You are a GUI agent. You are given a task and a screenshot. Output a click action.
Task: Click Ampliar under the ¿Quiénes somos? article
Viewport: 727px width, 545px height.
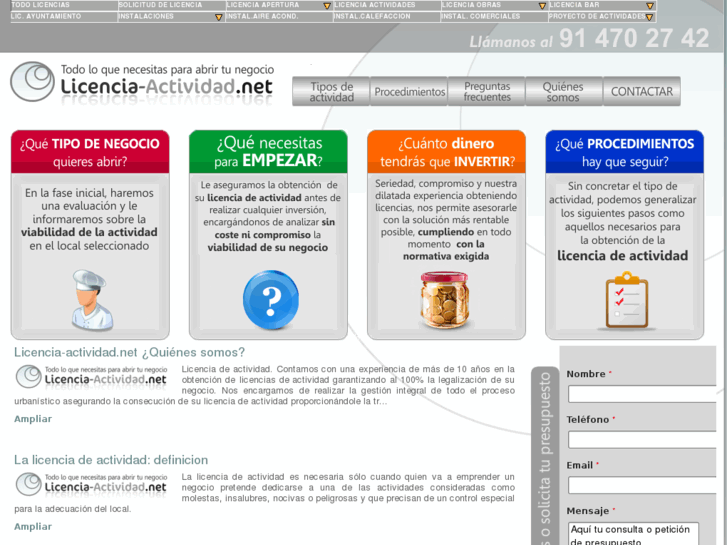(x=33, y=419)
